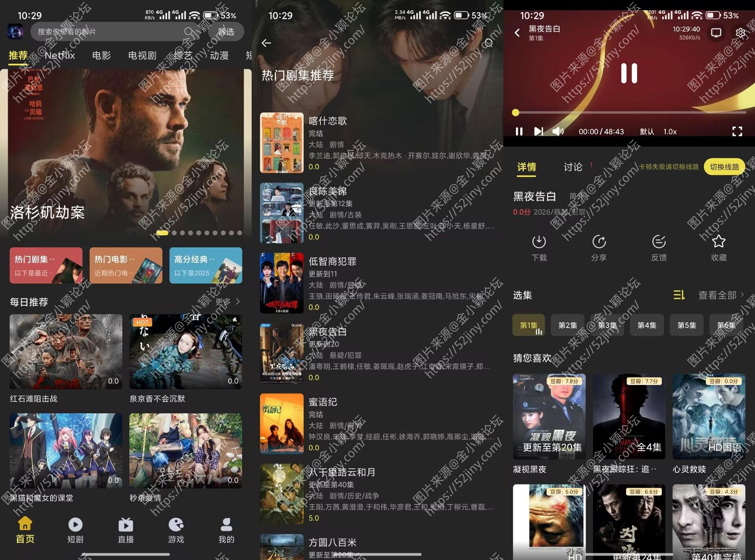Click the 切换线路 switch line button
The height and width of the screenshot is (560, 755).
point(724,167)
